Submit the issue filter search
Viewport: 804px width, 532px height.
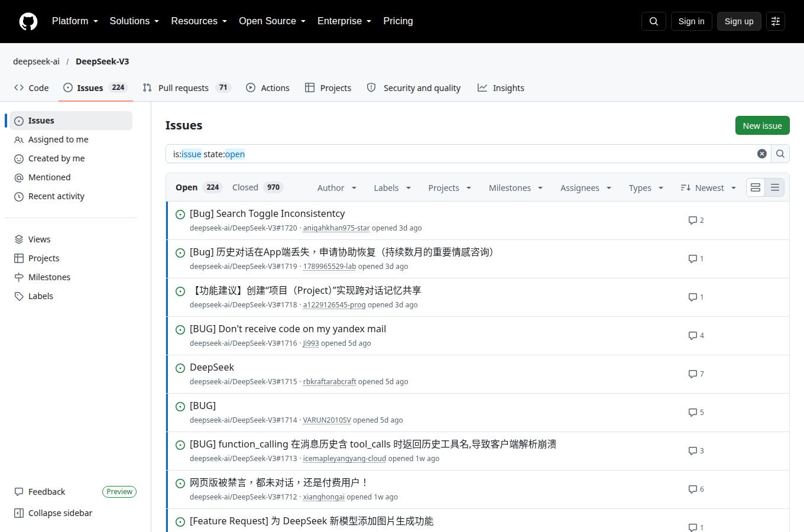coord(780,154)
